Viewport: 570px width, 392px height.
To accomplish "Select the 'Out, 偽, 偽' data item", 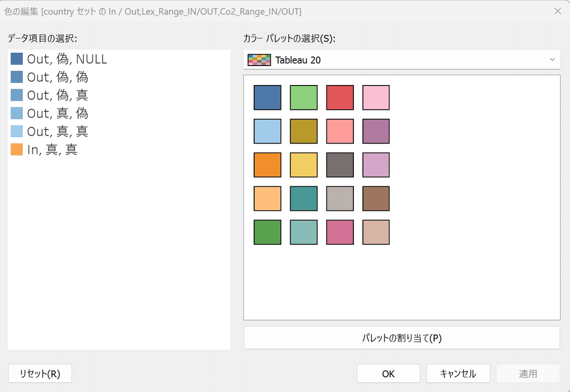I will [119, 77].
